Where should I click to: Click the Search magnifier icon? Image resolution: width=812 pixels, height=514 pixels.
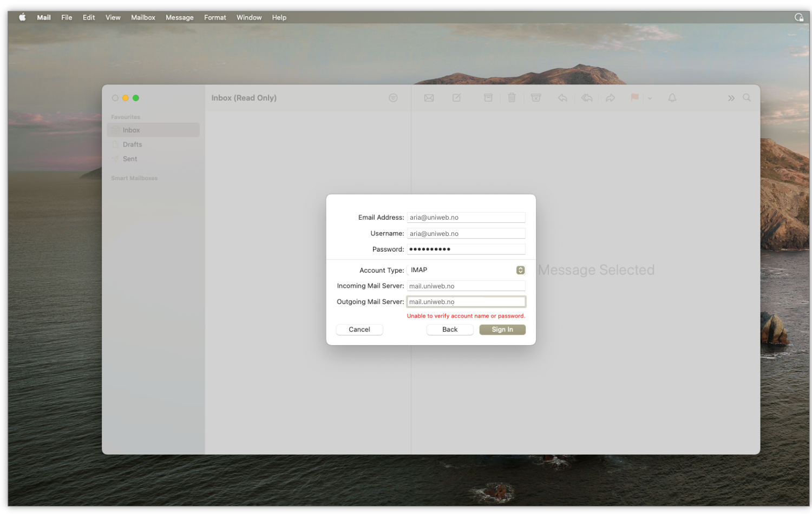(x=747, y=98)
